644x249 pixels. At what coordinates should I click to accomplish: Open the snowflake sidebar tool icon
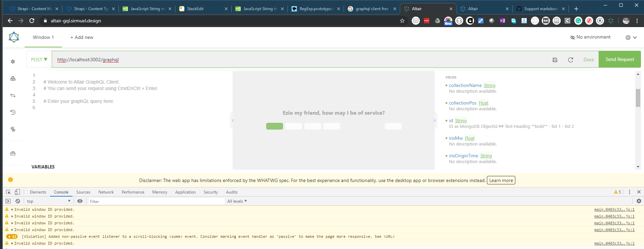click(x=13, y=62)
